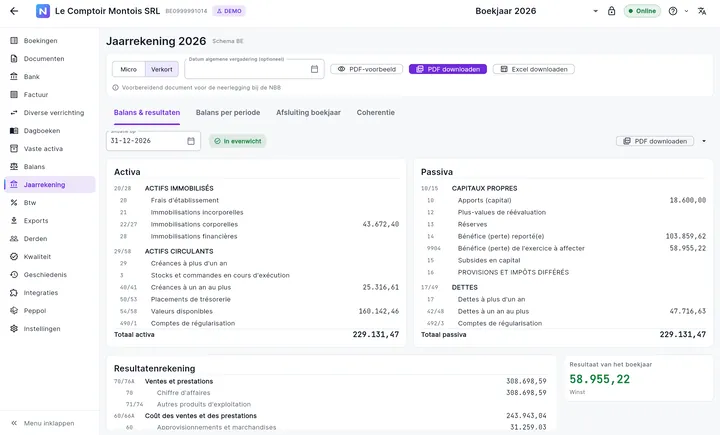Open Factuur in sidebar
This screenshot has width=720, height=435.
point(50,95)
